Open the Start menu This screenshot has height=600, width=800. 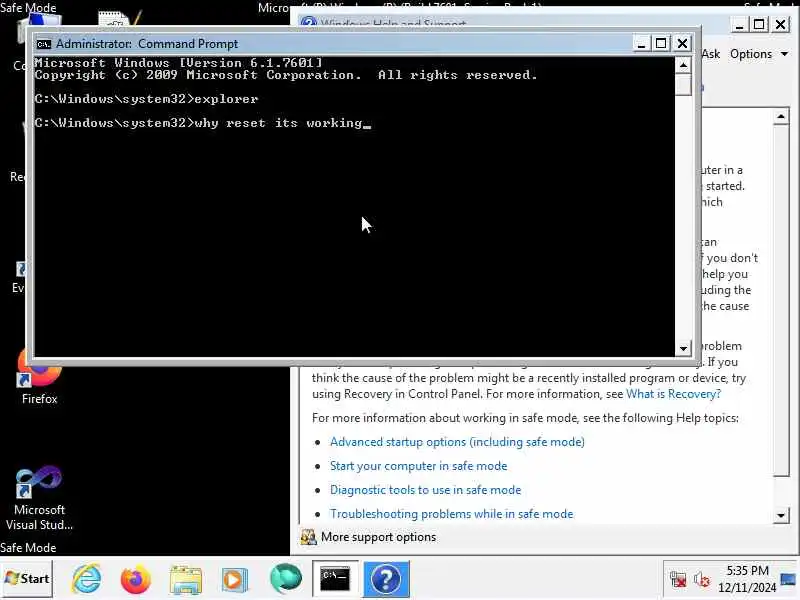(x=27, y=579)
